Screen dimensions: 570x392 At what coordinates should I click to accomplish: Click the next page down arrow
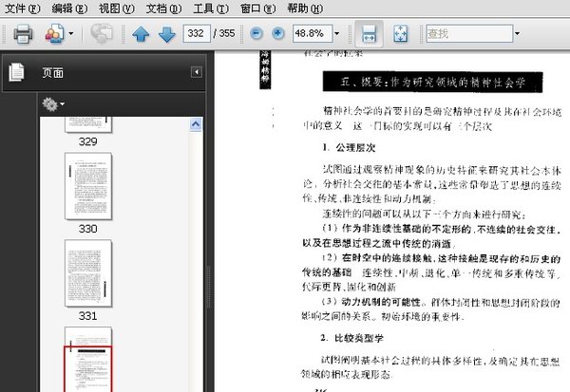166,34
